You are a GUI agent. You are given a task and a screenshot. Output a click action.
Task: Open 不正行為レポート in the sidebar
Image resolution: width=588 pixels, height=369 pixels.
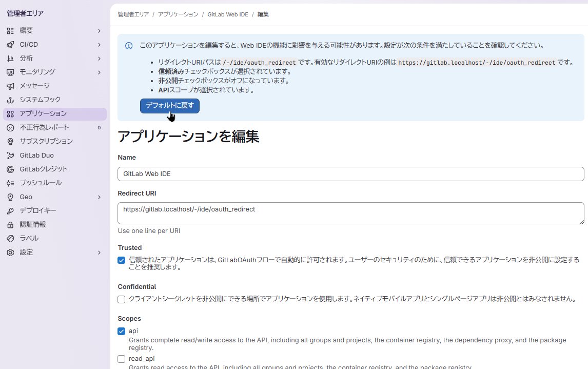click(x=55, y=127)
